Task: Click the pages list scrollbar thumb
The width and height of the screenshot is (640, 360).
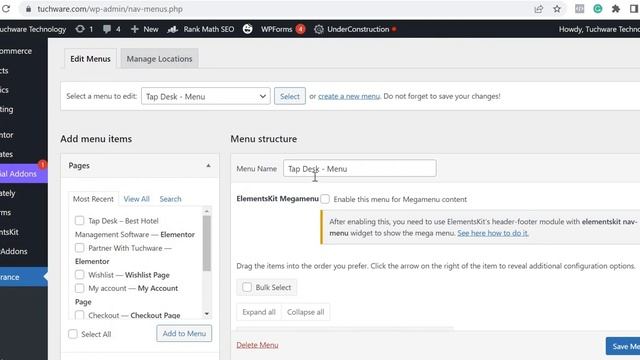Action: [x=207, y=243]
